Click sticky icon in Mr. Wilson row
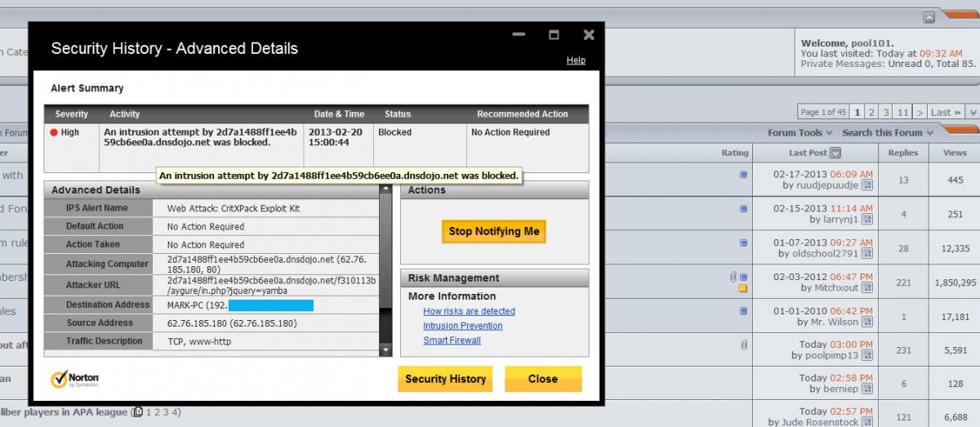This screenshot has height=427, width=980. coord(743,311)
